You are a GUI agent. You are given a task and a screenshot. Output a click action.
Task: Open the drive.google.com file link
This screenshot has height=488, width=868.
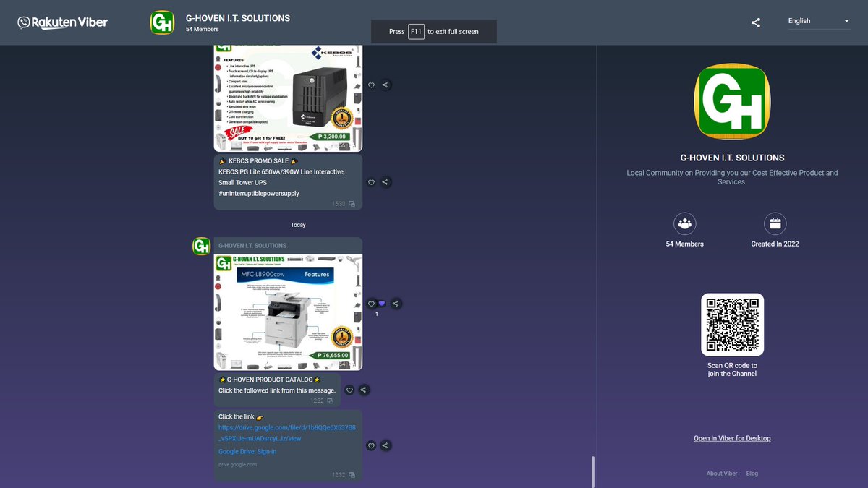(x=287, y=432)
